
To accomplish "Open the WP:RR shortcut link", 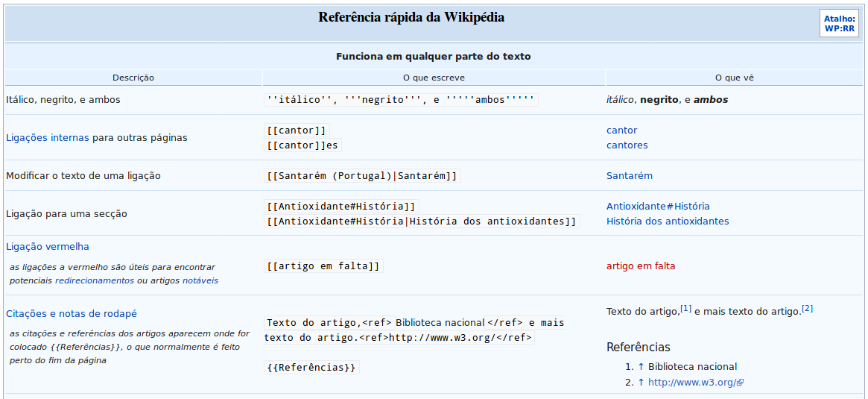I will [839, 29].
